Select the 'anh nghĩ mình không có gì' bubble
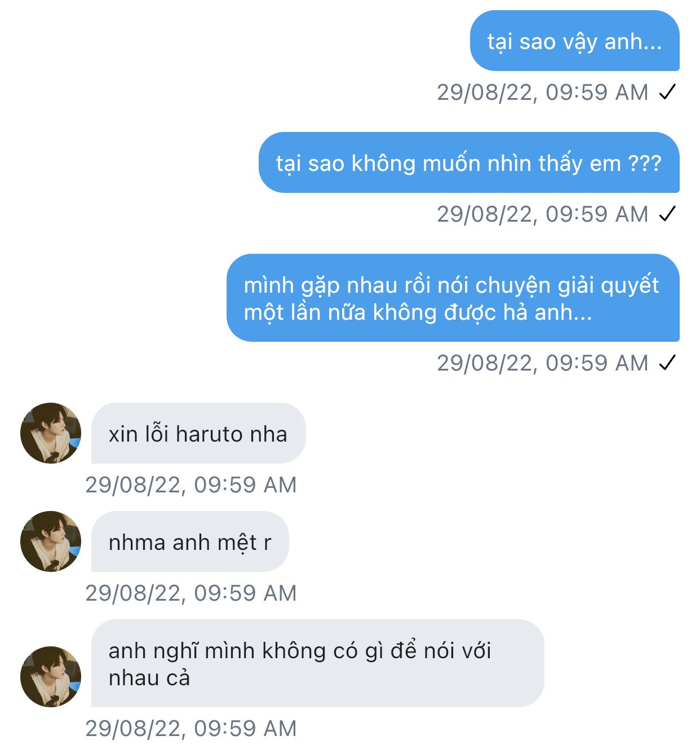This screenshot has height=749, width=700. (x=317, y=664)
